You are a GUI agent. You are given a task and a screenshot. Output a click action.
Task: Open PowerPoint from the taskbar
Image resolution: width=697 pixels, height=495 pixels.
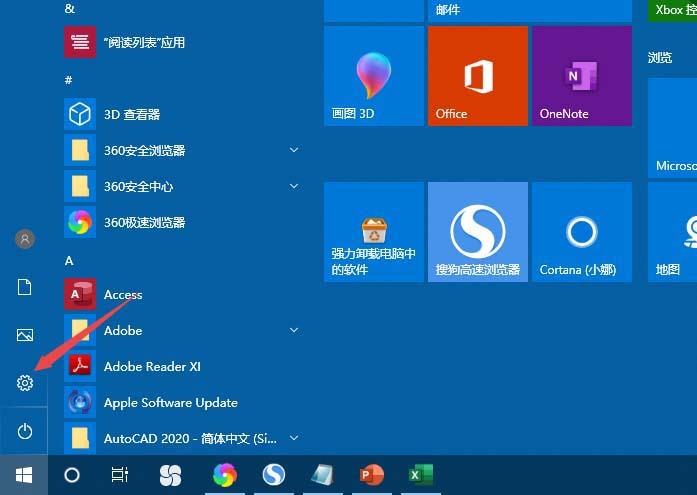tap(372, 475)
